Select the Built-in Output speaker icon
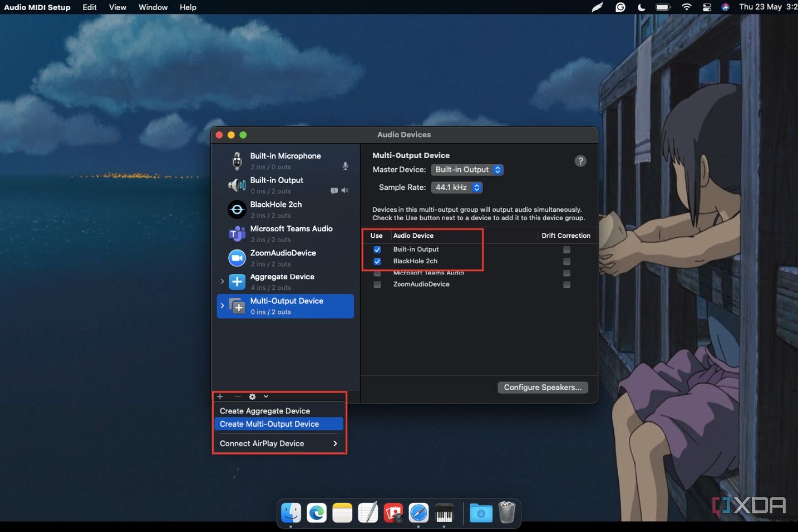This screenshot has height=532, width=798. coord(237,185)
